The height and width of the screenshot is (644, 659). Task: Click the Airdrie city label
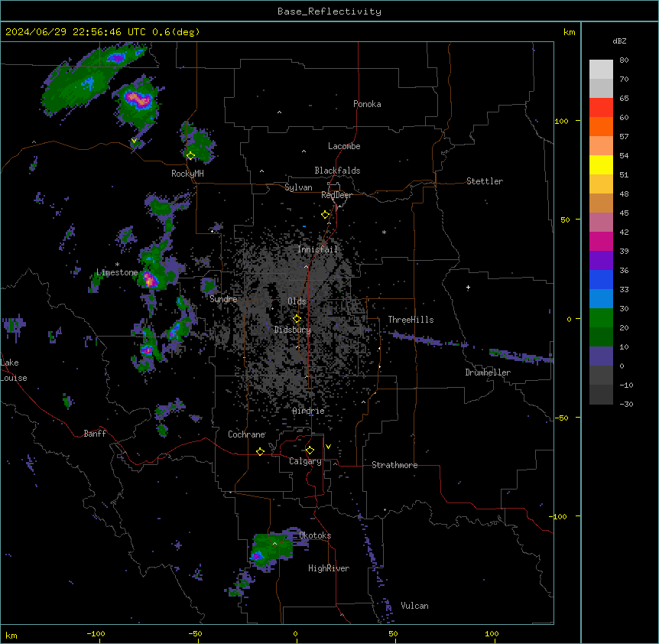click(308, 411)
